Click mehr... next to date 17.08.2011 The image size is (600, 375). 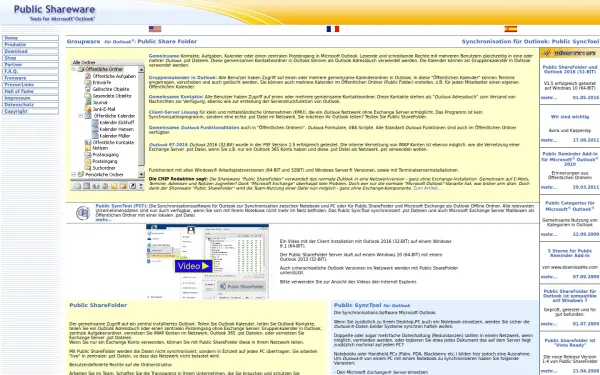[x=549, y=140]
